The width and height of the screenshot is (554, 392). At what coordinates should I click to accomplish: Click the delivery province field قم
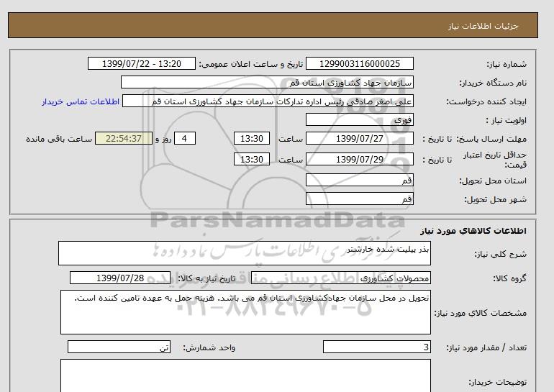pyautogui.click(x=359, y=180)
